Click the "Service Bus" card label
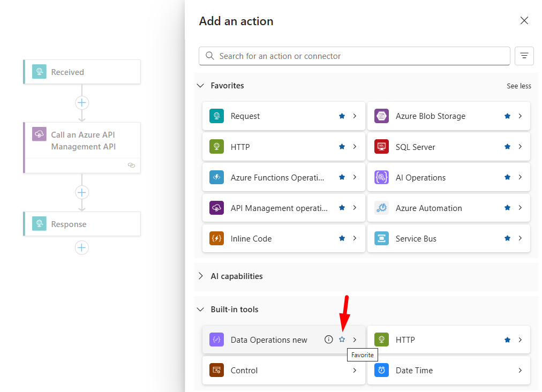 pyautogui.click(x=416, y=239)
